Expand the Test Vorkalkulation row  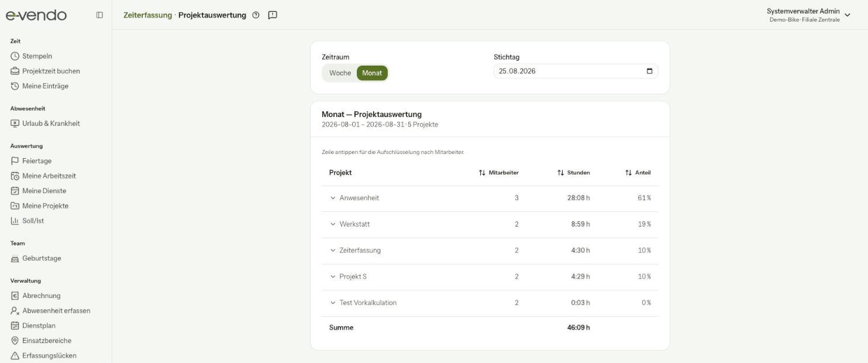[x=490, y=303]
